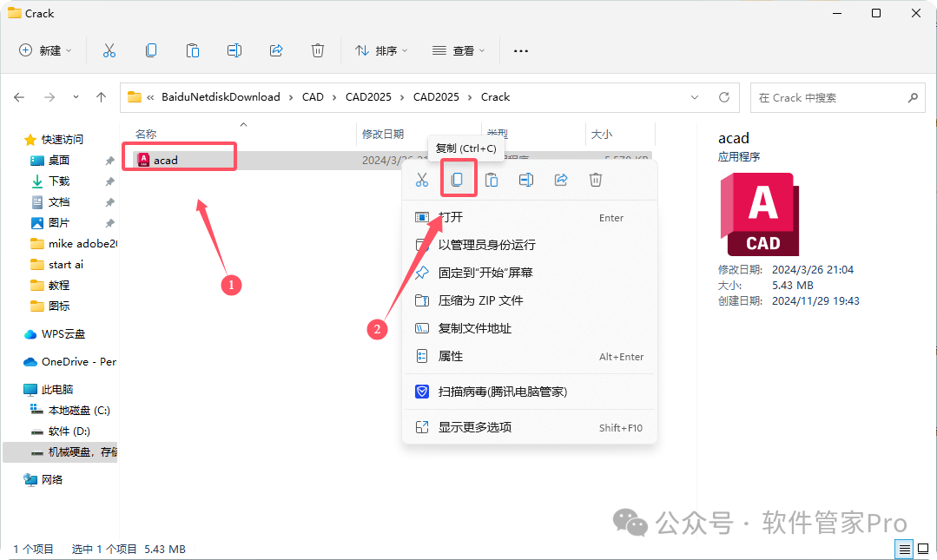Click the acad preview thumbnail in the details pane
Image resolution: width=937 pixels, height=560 pixels.
click(760, 214)
